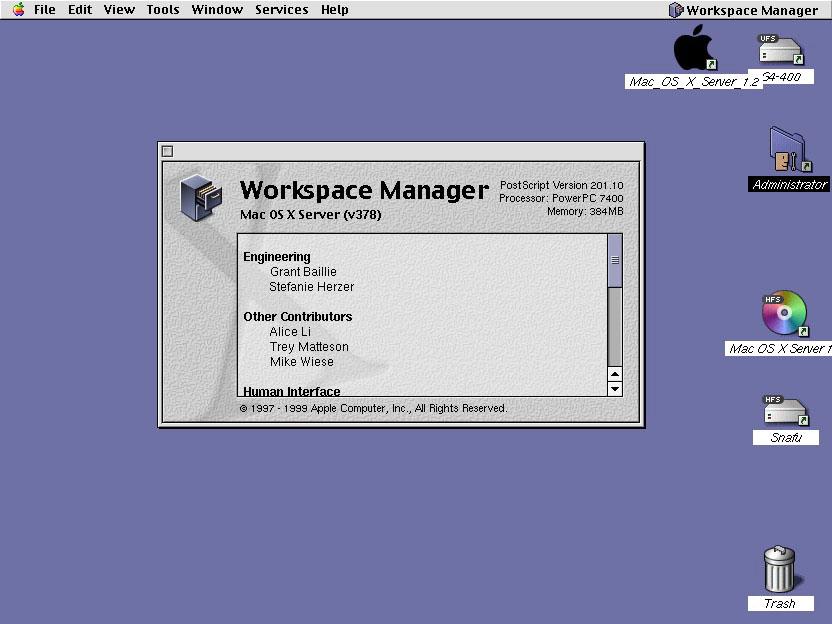Viewport: 832px width, 624px height.
Task: Open the Edit menu
Action: pyautogui.click(x=80, y=10)
